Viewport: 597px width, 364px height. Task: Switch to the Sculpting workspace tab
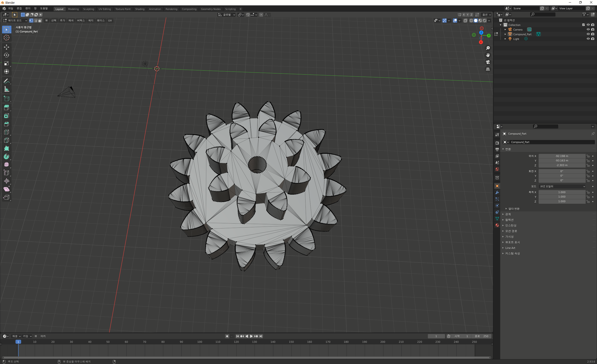click(x=88, y=9)
